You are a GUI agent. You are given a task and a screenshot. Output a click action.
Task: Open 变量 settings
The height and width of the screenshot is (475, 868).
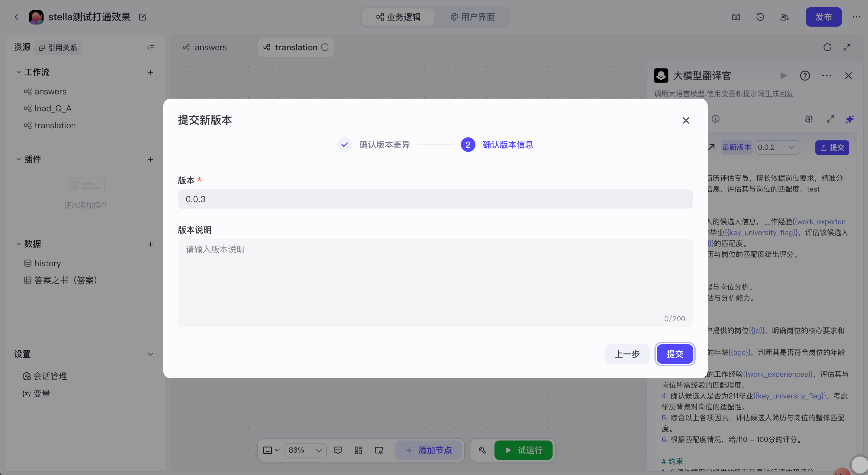36,393
